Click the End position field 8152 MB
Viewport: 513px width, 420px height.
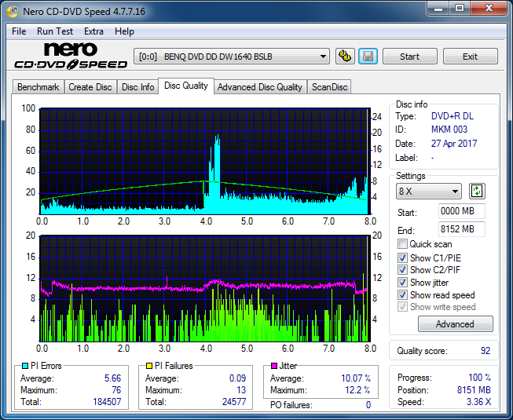coord(462,229)
